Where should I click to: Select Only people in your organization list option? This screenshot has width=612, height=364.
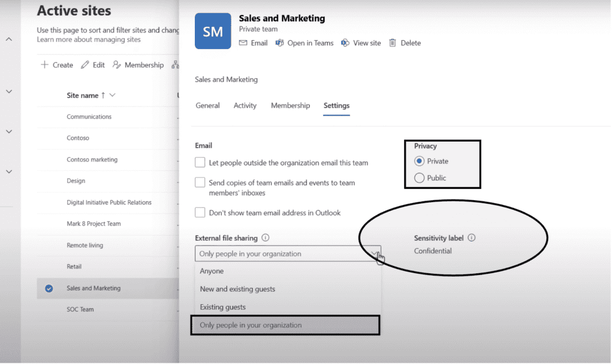pos(285,325)
